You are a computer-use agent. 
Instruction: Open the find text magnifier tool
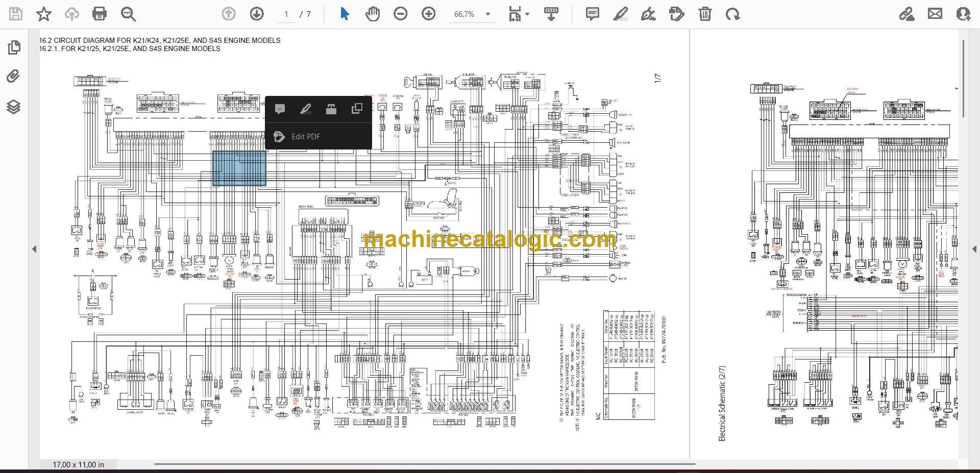coord(128,14)
